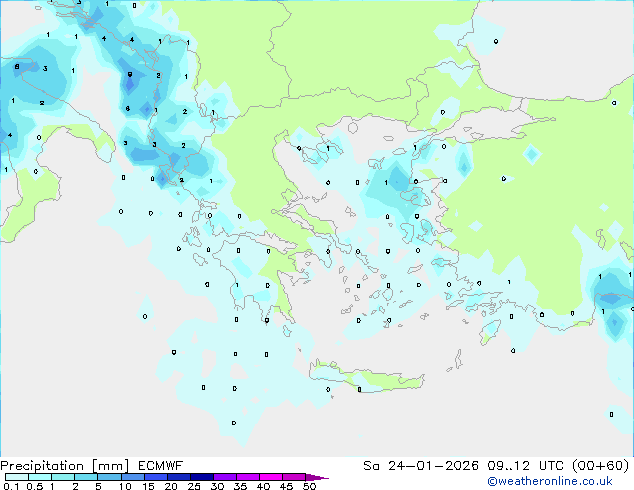Click the '20' legend scale label
Image resolution: width=634 pixels, height=490 pixels.
point(171,486)
